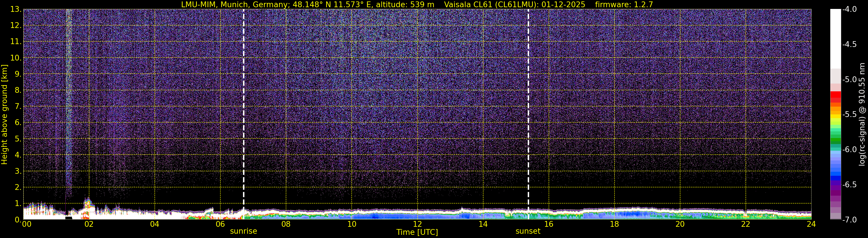The height and width of the screenshot is (238, 868).
Task: Click the Height above ground [km] axis label
Action: click(x=4, y=115)
